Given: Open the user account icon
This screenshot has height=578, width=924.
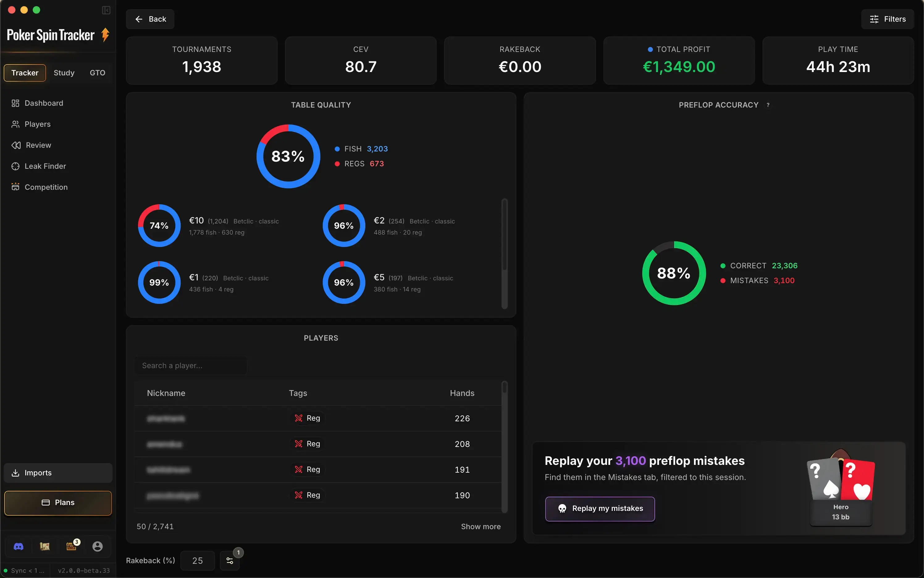Looking at the screenshot, I should (x=97, y=546).
